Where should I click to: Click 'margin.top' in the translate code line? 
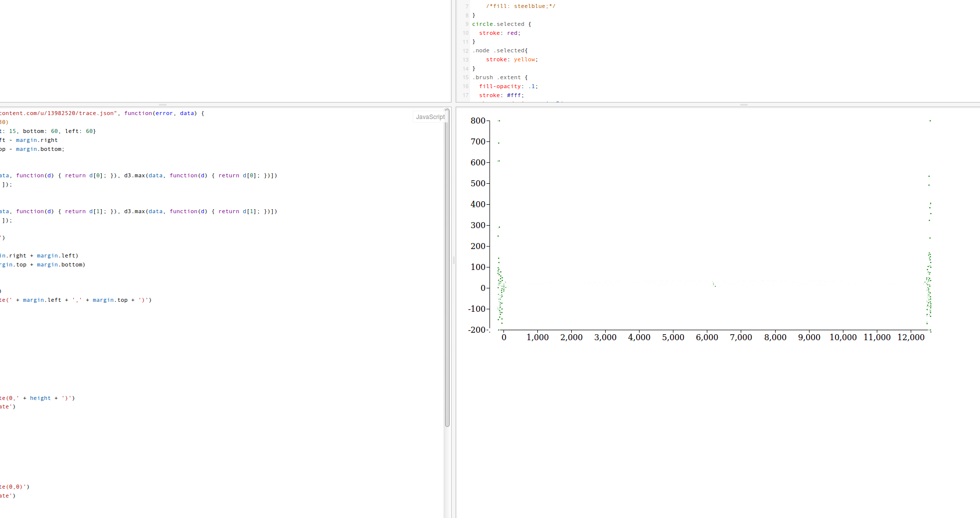click(110, 300)
